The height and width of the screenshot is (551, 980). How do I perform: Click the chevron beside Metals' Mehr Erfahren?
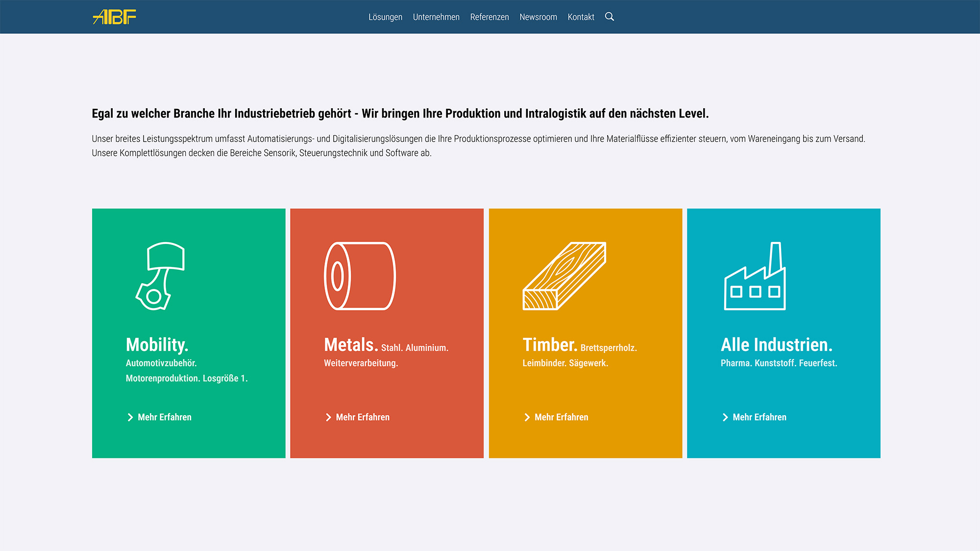pyautogui.click(x=327, y=417)
